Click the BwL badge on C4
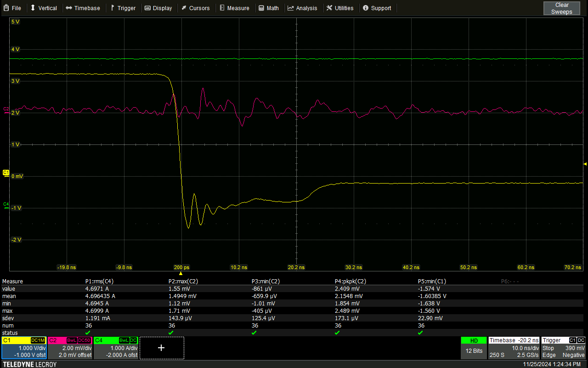The image size is (588, 368). [x=124, y=340]
